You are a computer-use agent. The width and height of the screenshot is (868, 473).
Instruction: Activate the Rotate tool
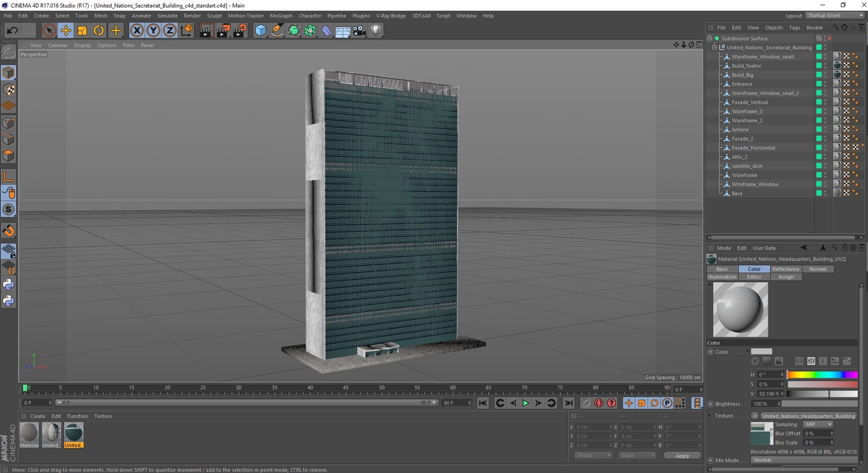pos(99,30)
